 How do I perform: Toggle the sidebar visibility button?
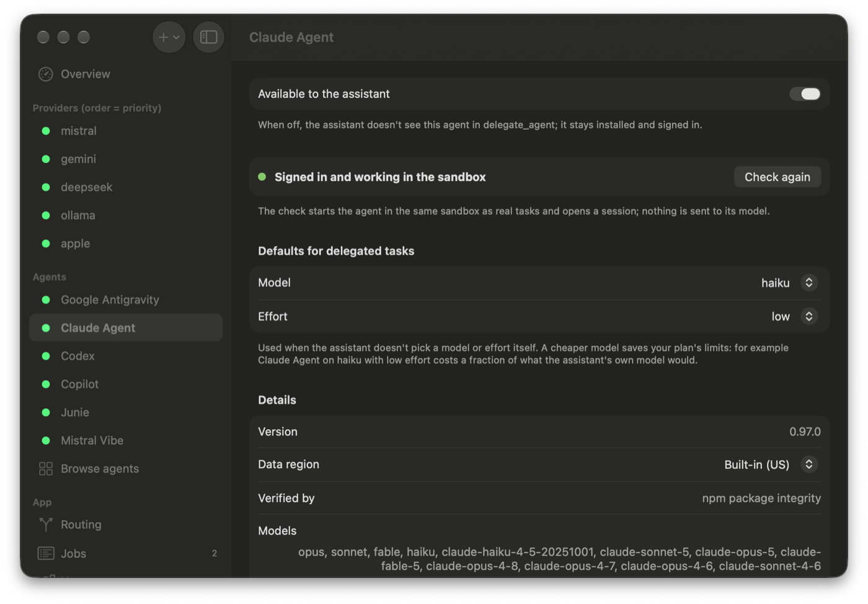pyautogui.click(x=208, y=37)
